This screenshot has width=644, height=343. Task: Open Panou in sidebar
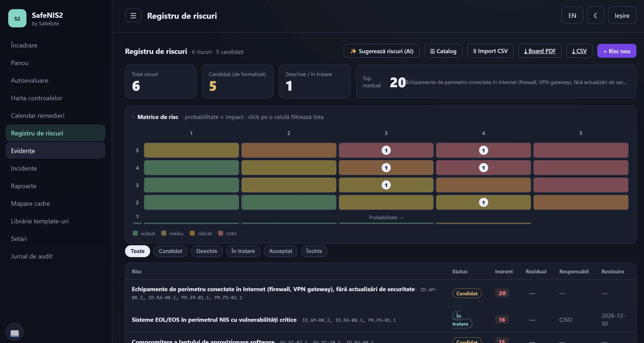click(55, 63)
